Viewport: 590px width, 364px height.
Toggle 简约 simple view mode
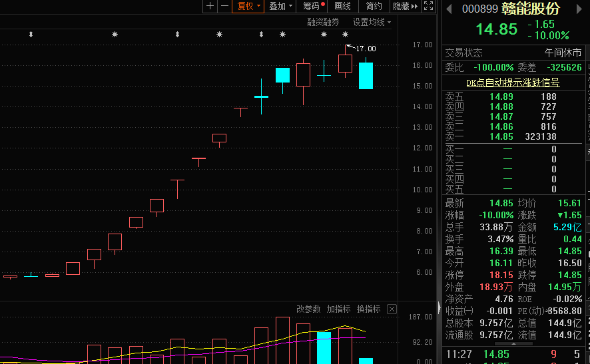374,6
